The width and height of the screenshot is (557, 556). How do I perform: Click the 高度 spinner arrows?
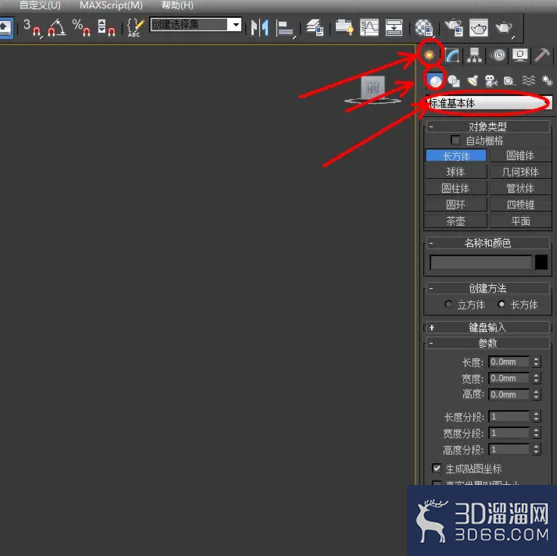(536, 395)
